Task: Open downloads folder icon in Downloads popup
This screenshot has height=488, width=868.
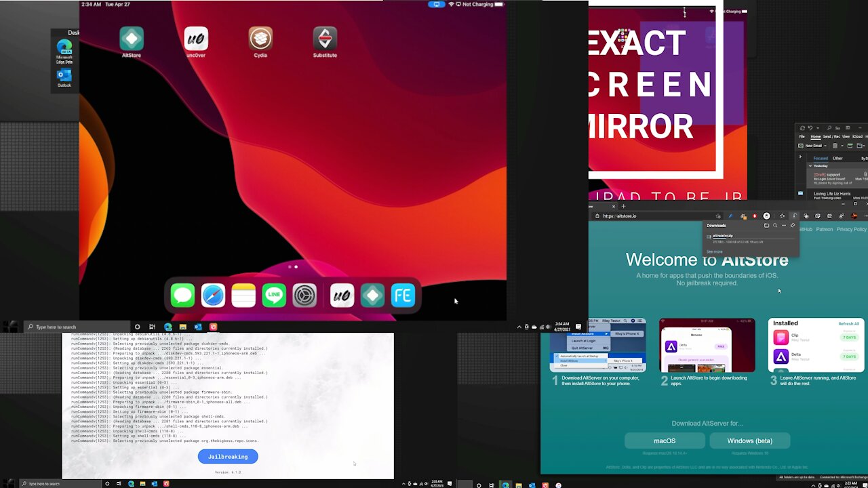Action: (766, 225)
